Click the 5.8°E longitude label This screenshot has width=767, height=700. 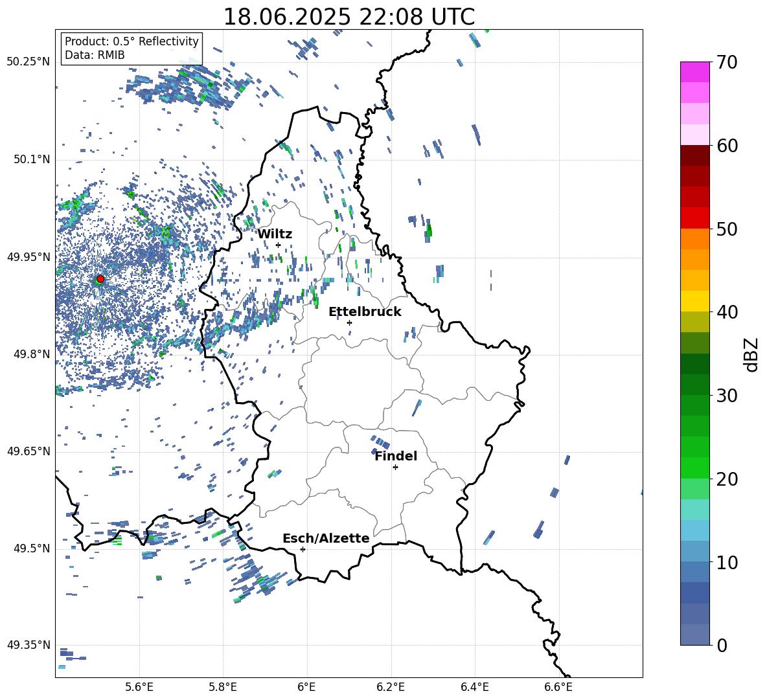(x=223, y=687)
